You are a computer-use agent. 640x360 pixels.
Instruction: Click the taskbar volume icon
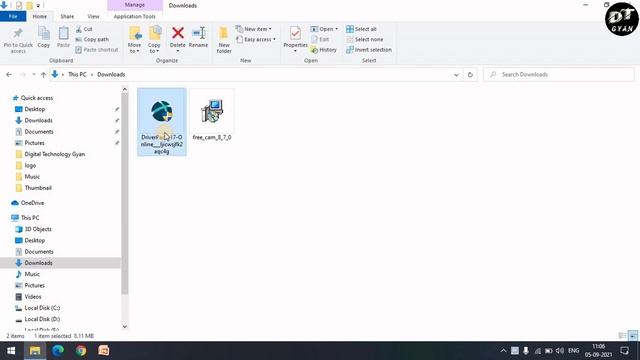560,351
